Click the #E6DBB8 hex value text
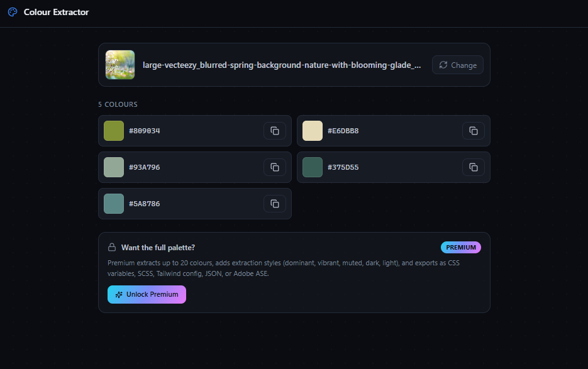This screenshot has height=369, width=588. point(343,131)
